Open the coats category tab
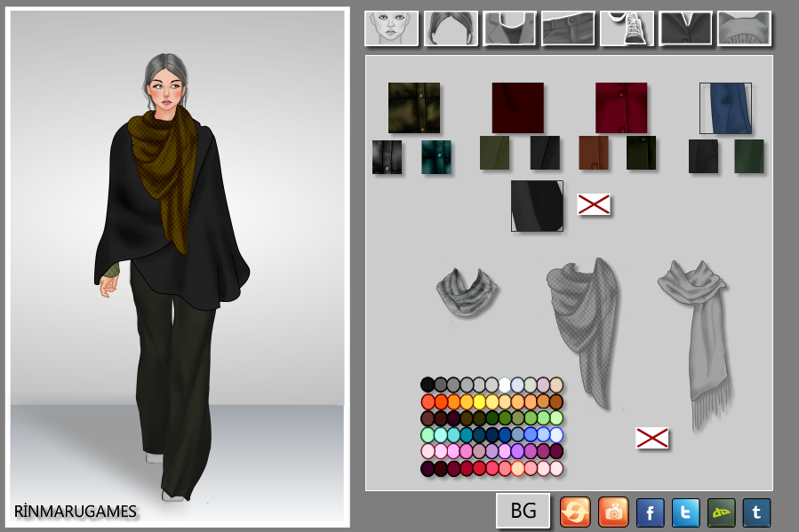Image resolution: width=799 pixels, height=532 pixels. (x=685, y=28)
